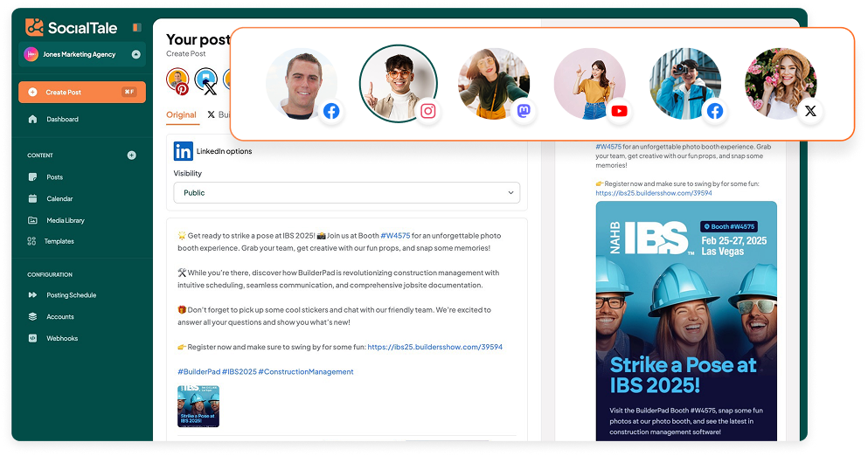Click the Dashboard home icon
The height and width of the screenshot is (456, 868).
click(32, 119)
